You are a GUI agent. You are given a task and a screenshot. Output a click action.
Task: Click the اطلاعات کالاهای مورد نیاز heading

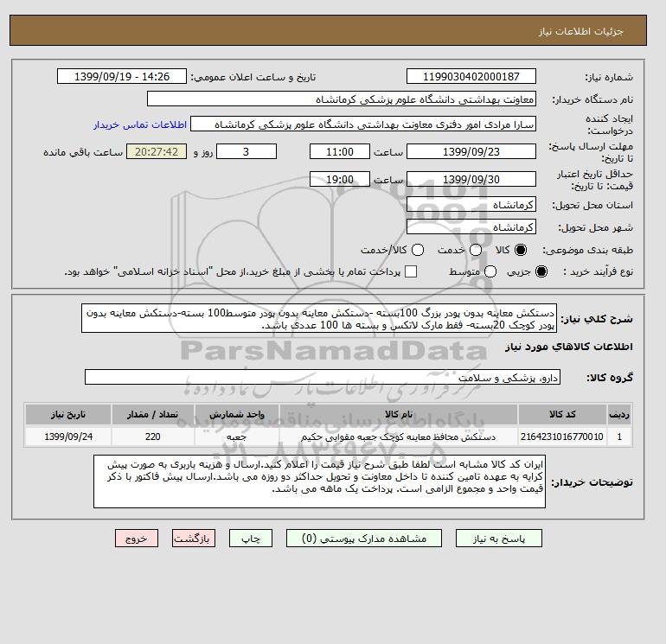pyautogui.click(x=569, y=347)
